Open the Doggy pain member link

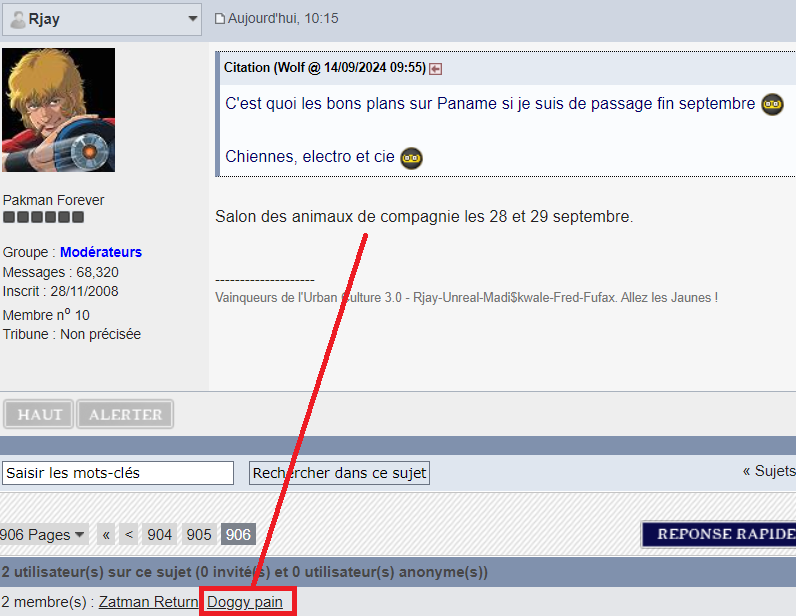coord(245,602)
